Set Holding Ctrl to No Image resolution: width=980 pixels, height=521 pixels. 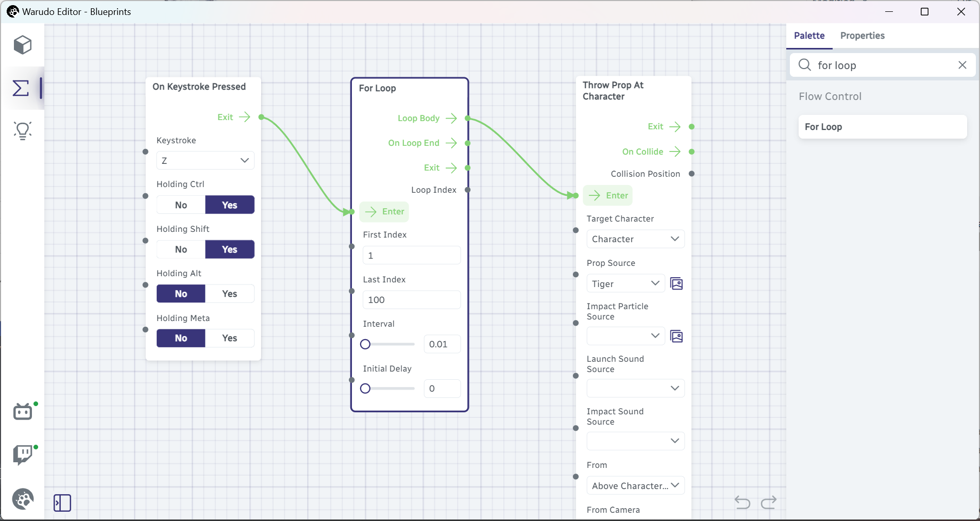point(181,205)
